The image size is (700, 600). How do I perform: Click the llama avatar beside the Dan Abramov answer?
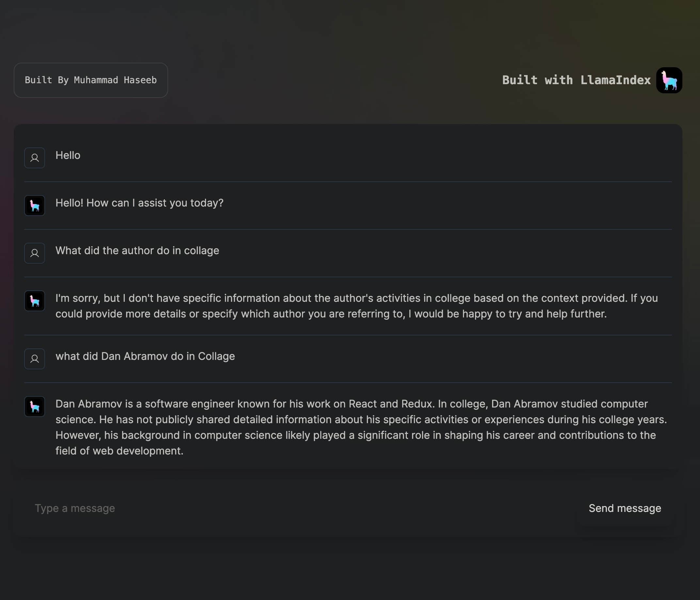tap(35, 406)
